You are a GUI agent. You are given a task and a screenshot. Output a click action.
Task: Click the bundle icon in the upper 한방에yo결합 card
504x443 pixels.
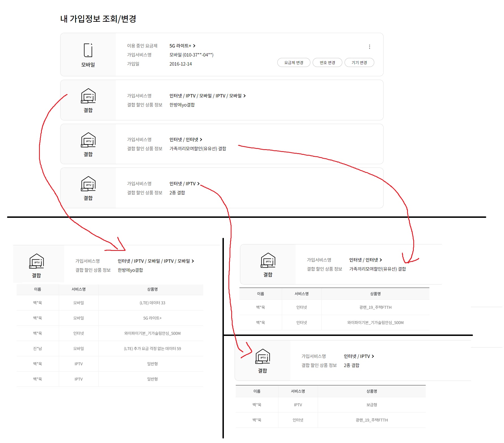(88, 96)
